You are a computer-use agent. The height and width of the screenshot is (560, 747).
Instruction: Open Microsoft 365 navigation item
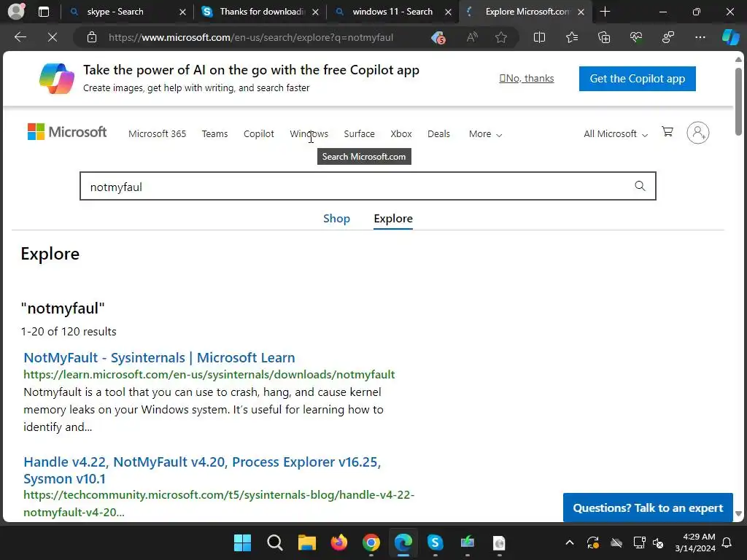point(157,134)
